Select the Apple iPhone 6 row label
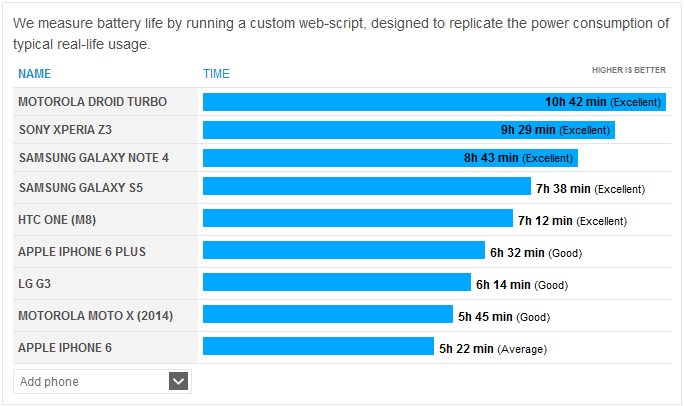 [64, 348]
